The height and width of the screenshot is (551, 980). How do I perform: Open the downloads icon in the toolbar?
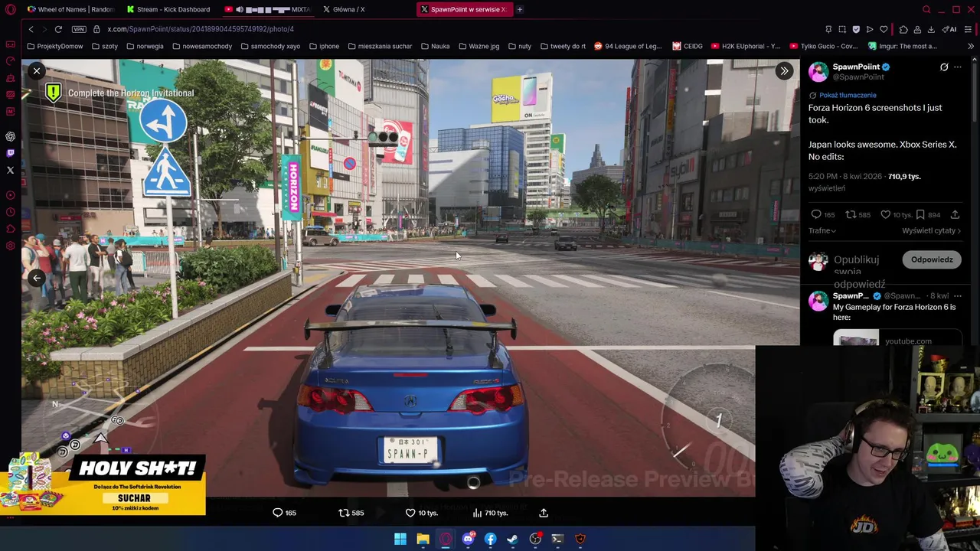[x=931, y=29]
